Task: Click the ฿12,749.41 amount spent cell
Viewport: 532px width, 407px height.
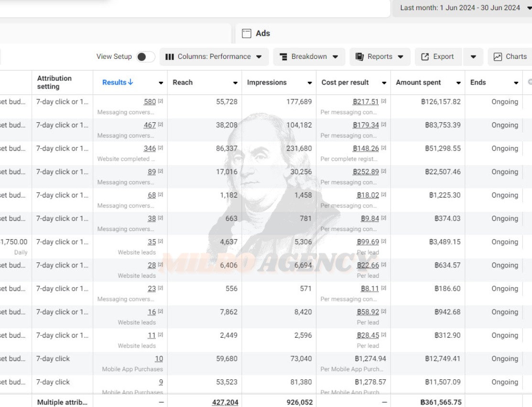Action: (x=443, y=359)
